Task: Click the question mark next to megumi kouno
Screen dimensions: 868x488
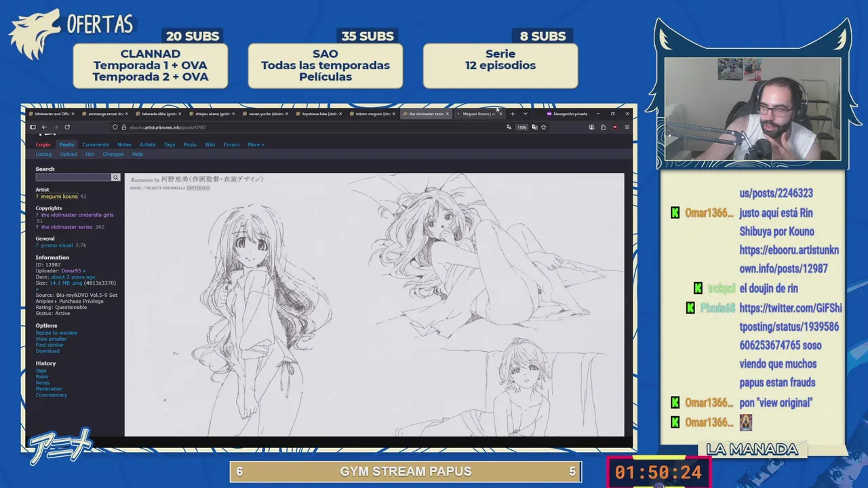Action: (x=37, y=197)
